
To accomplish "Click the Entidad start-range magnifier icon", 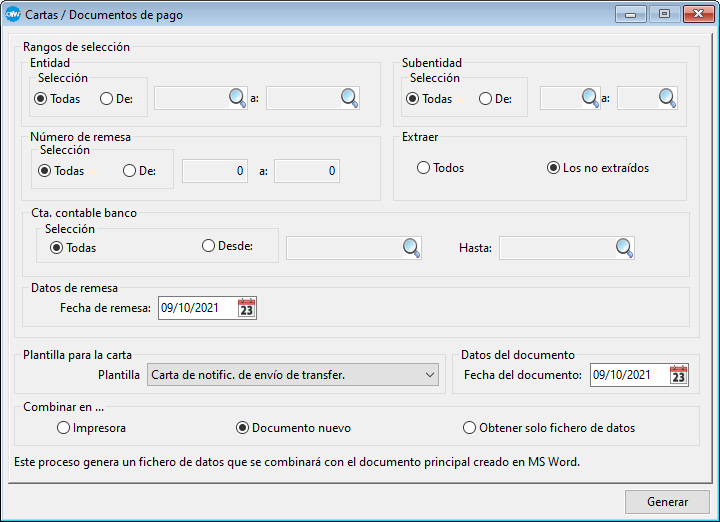I will (x=237, y=98).
